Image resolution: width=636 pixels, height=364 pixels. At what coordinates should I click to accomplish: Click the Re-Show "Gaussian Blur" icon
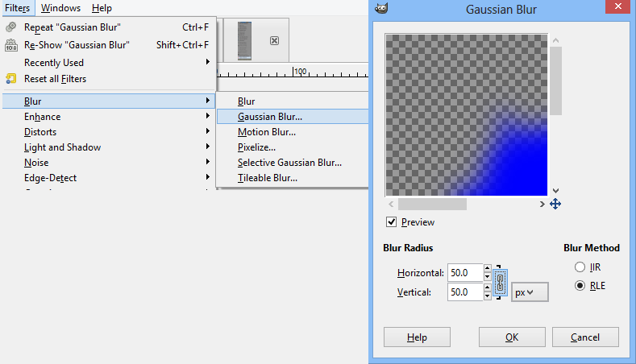point(10,45)
